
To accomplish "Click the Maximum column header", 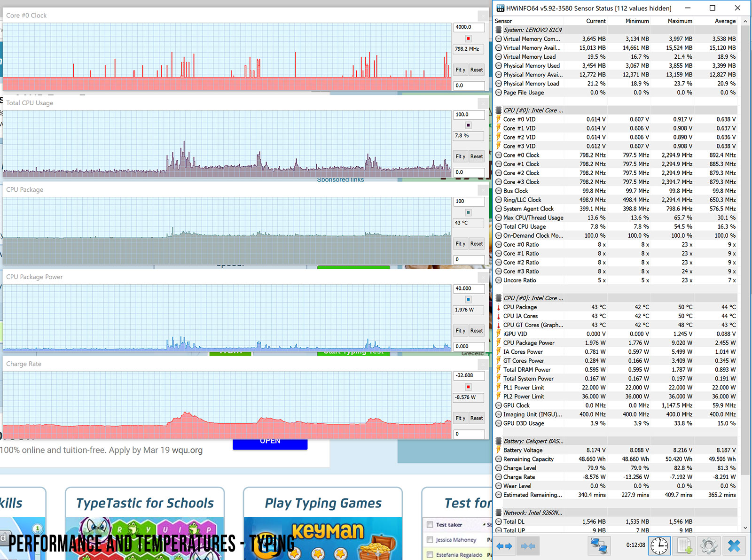I will (x=680, y=21).
